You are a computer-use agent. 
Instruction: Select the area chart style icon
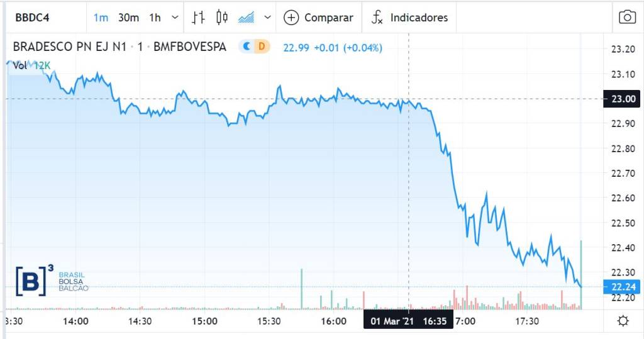click(246, 18)
